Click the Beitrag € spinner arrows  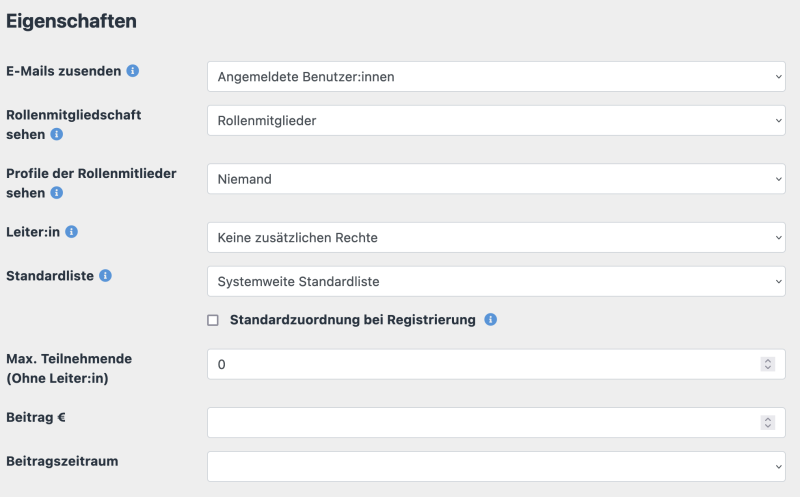click(767, 422)
